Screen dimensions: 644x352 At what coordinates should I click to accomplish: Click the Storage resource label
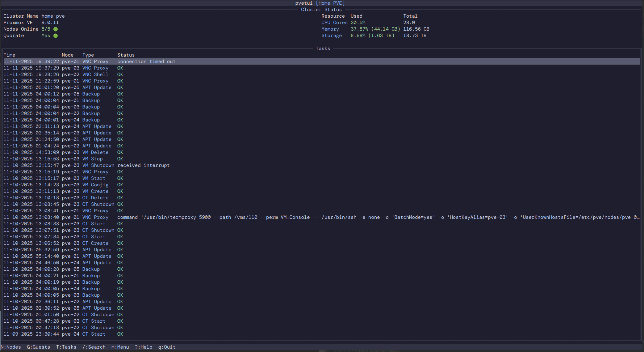(332, 36)
